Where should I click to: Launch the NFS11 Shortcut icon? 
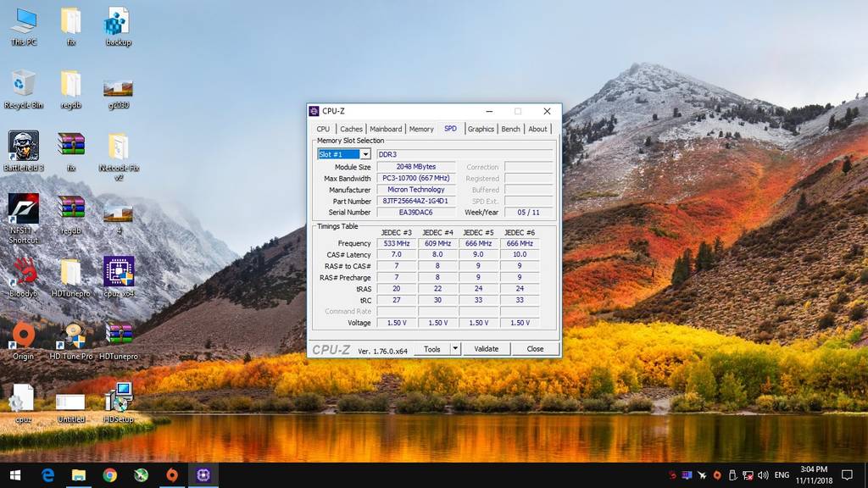coord(23,219)
